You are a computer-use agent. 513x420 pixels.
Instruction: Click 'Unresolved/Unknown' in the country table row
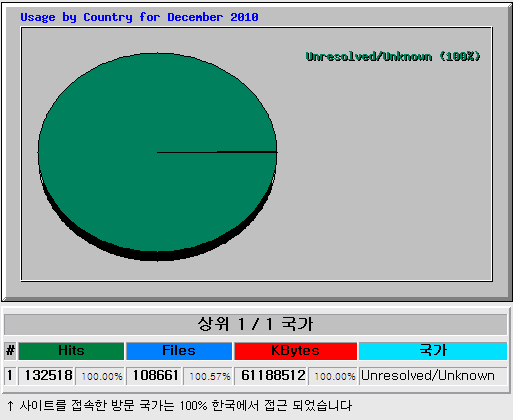click(x=428, y=376)
